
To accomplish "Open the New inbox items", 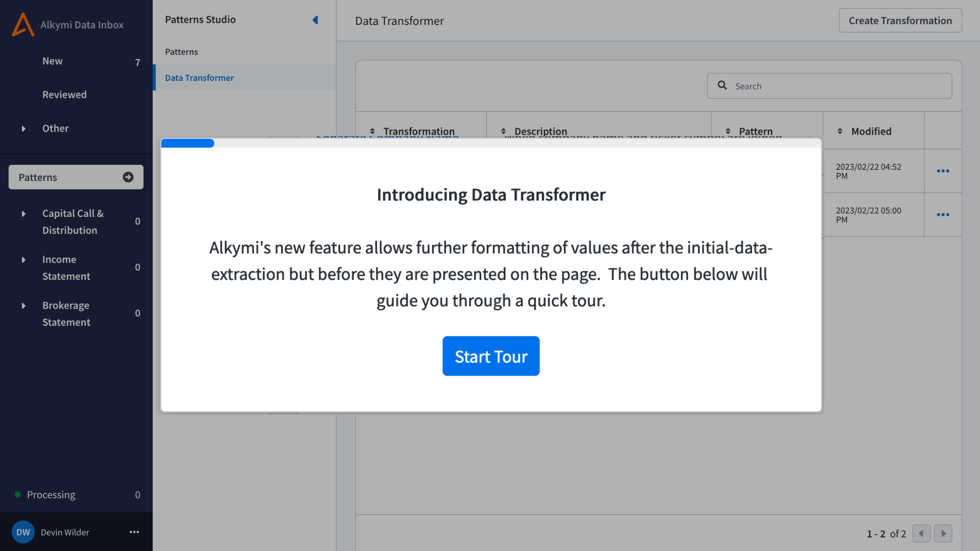I will coord(52,61).
